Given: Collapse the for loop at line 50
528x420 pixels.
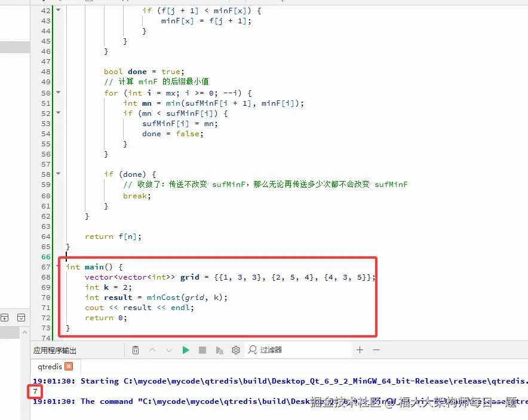Looking at the screenshot, I should [59, 92].
